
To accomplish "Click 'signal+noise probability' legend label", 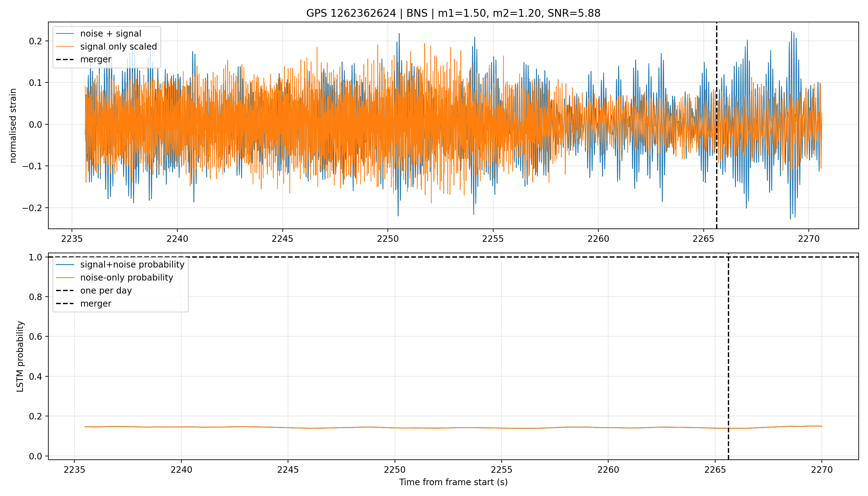I will pyautogui.click(x=132, y=264).
